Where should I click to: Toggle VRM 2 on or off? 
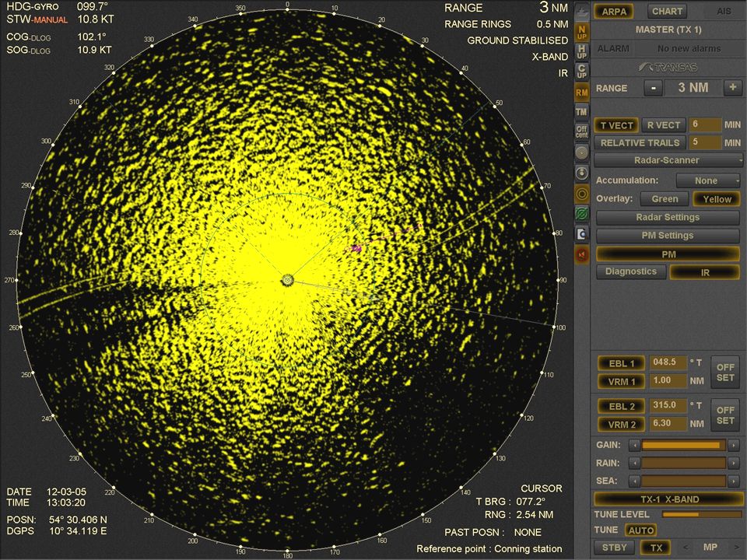pos(622,425)
